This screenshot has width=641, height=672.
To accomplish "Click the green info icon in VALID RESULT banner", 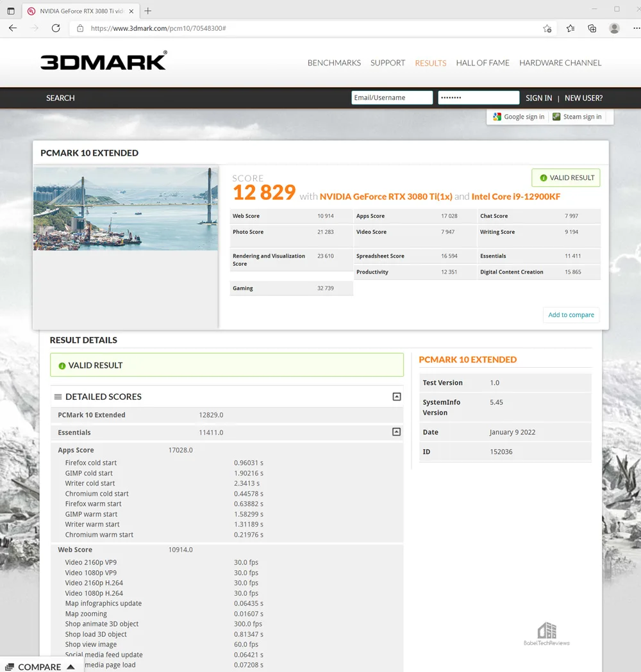I will point(62,366).
